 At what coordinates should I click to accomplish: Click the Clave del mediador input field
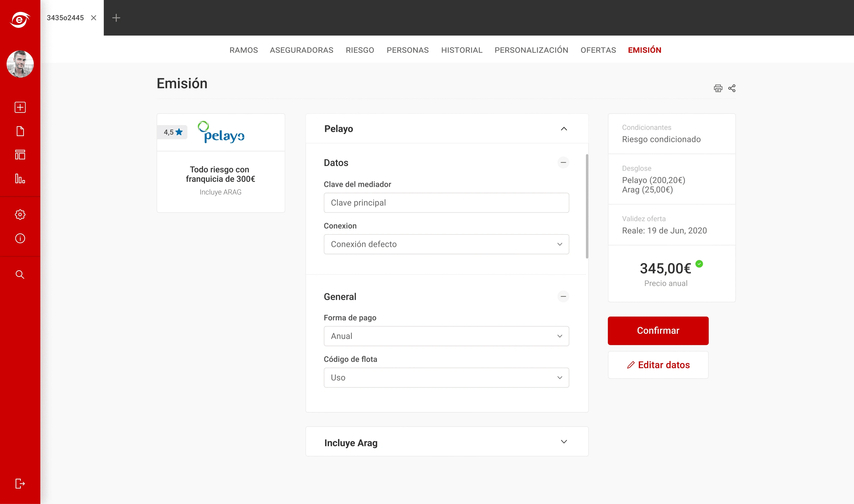click(x=446, y=203)
